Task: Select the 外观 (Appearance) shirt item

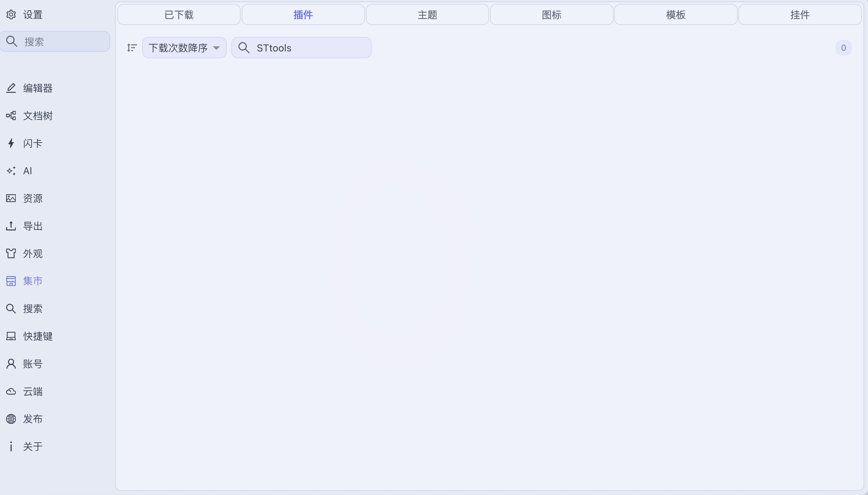Action: 33,254
